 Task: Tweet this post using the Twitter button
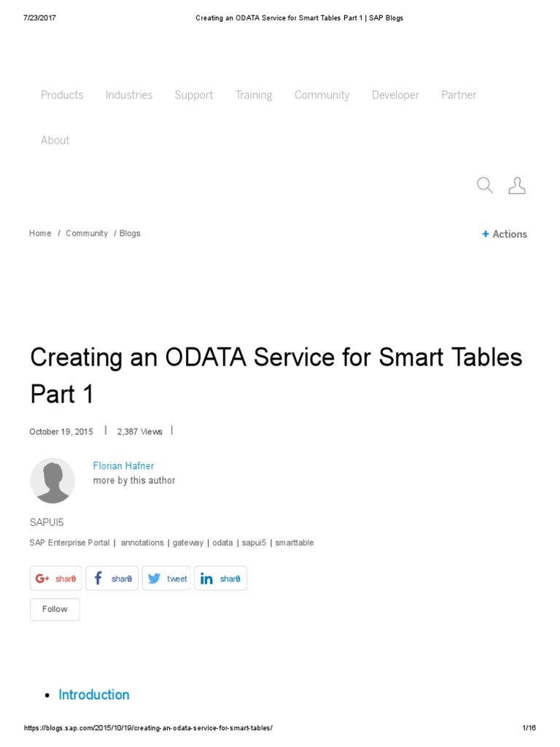coord(166,578)
